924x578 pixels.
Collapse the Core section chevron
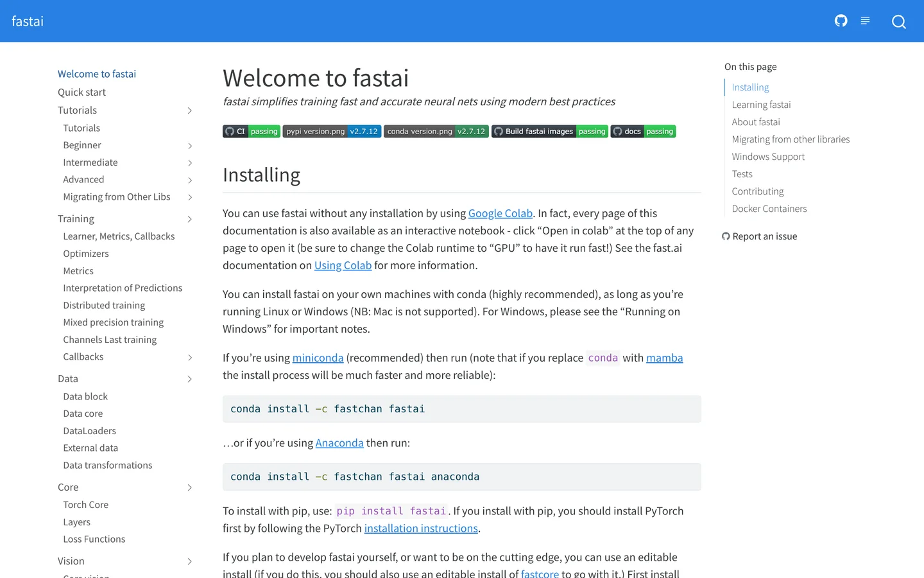point(190,487)
